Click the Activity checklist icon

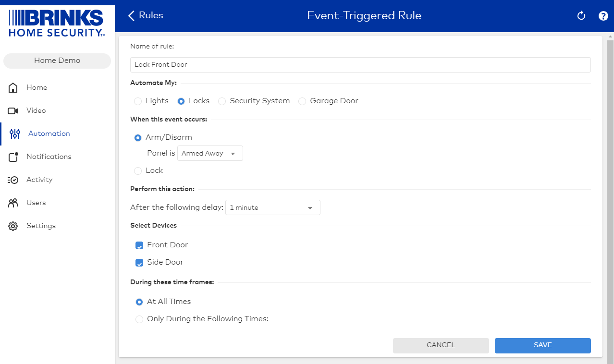tap(13, 180)
